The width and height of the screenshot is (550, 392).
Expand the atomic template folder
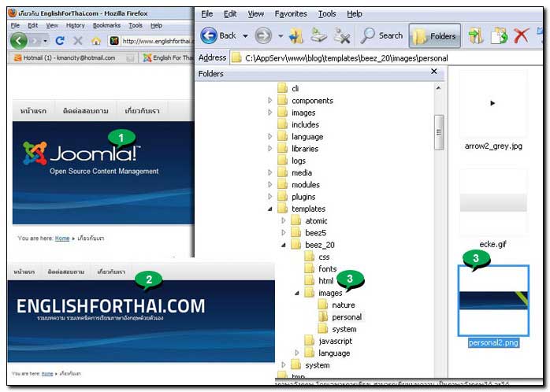tap(284, 220)
